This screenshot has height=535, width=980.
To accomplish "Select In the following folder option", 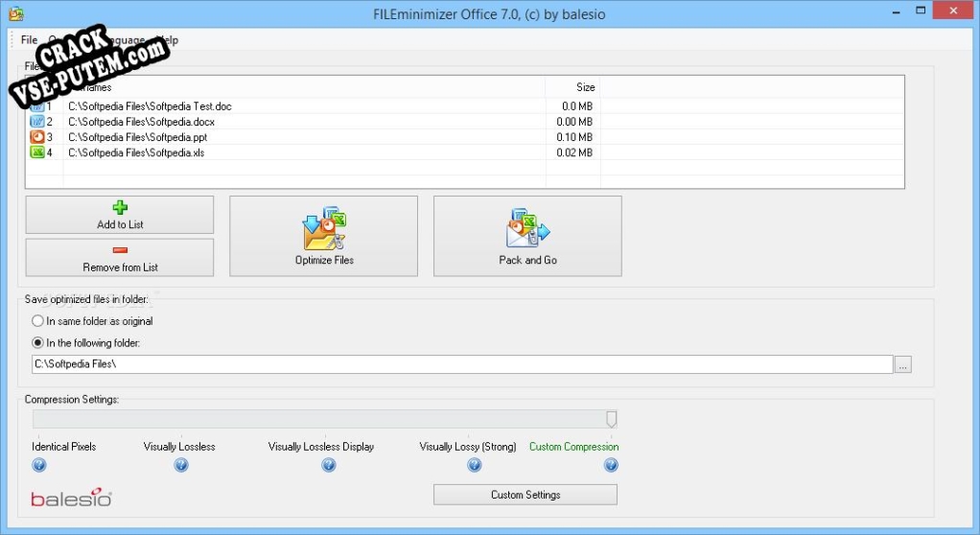I will [x=86, y=343].
